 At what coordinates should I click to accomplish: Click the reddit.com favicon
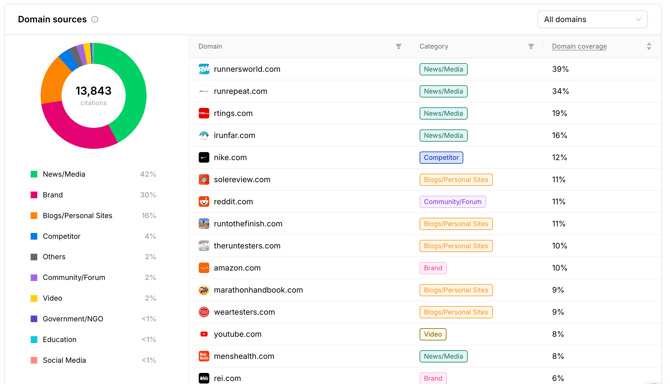[204, 202]
